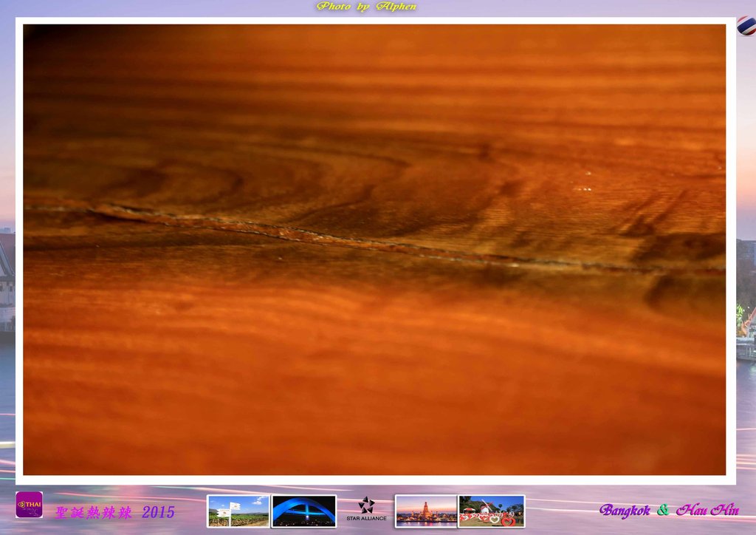Image resolution: width=756 pixels, height=535 pixels.
Task: Open the Wat Arun temple sunset thumbnail
Action: 426,511
